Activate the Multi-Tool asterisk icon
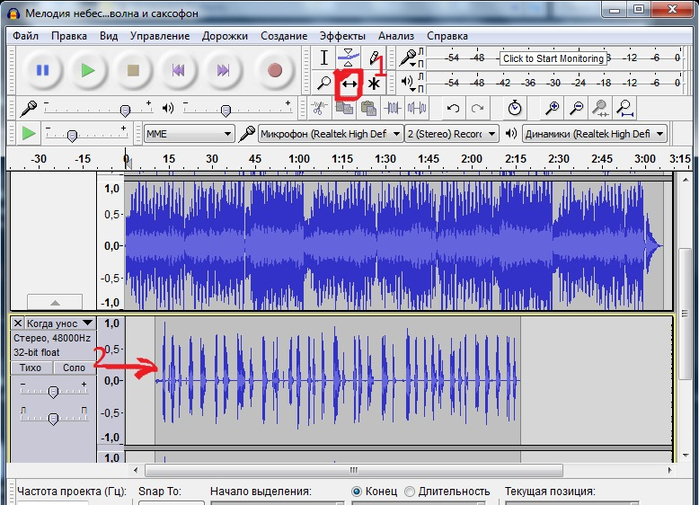 point(374,83)
